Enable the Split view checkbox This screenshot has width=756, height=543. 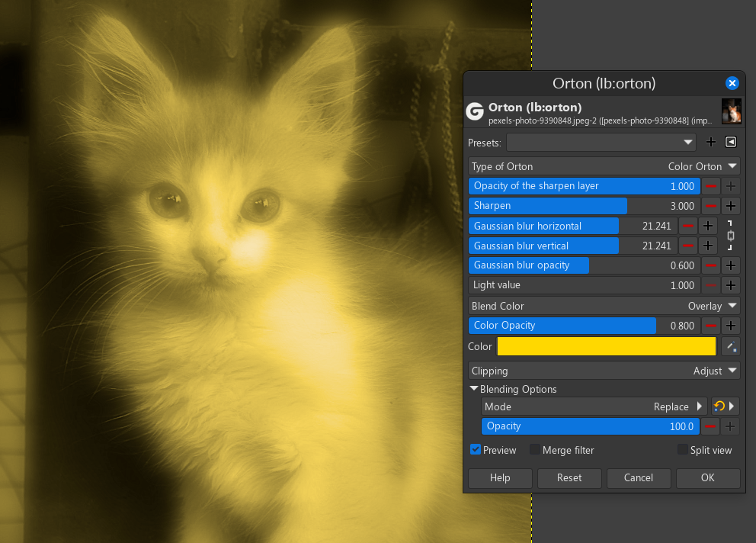tap(683, 450)
